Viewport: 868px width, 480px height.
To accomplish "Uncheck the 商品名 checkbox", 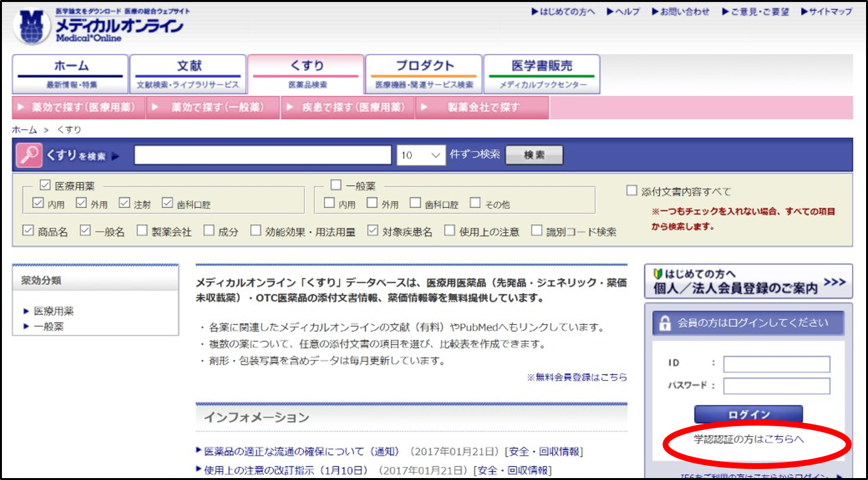I will click(x=27, y=231).
